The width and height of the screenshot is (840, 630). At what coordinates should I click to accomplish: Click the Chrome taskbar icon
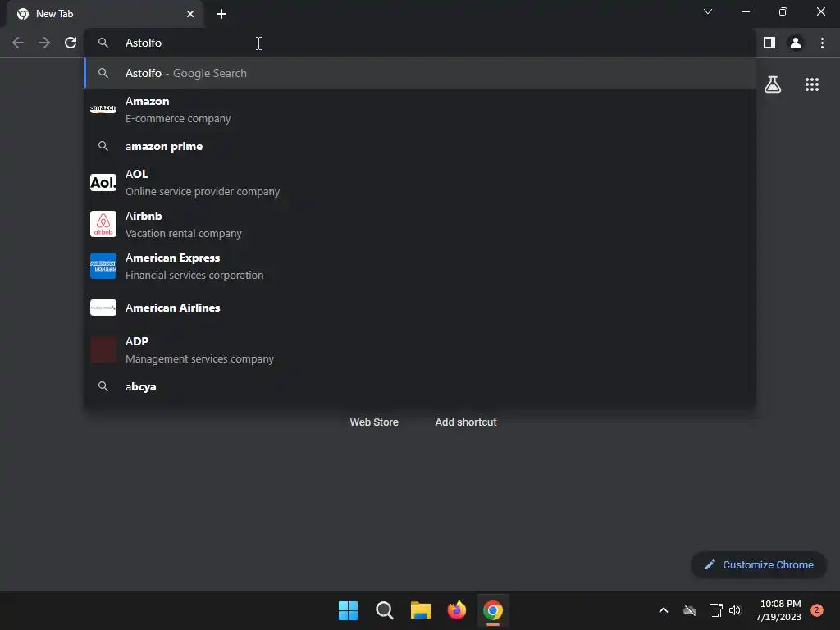pyautogui.click(x=493, y=610)
